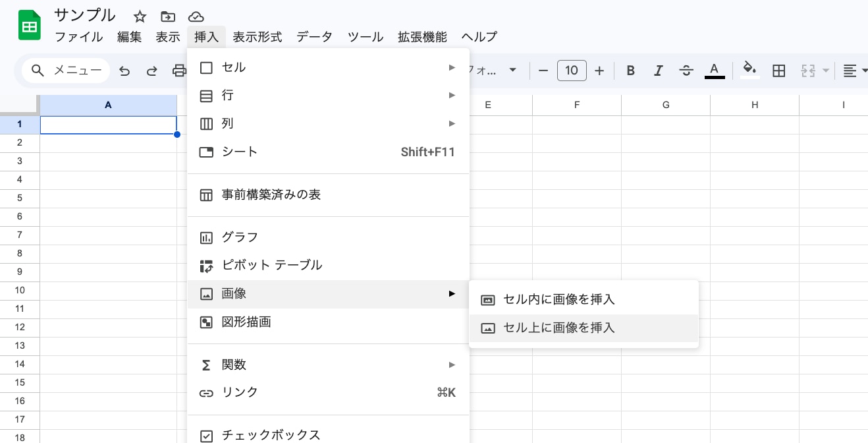This screenshot has width=868, height=443.
Task: Click the print icon
Action: pyautogui.click(x=179, y=71)
